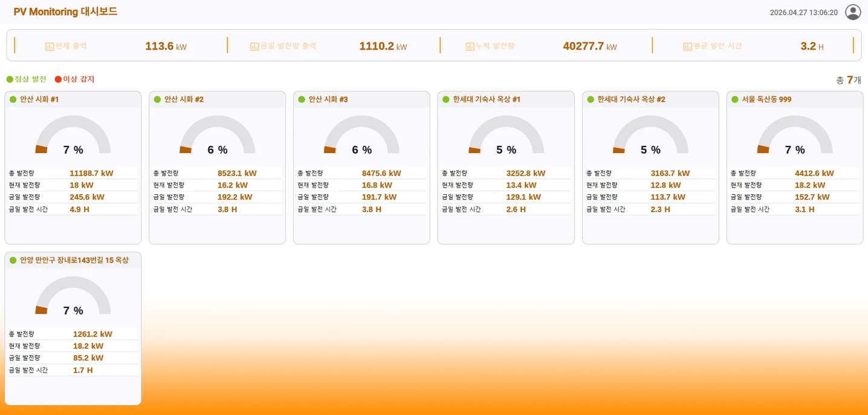Click the 현재 출력 chart icon
Screen dimensions: 868x415
click(50, 46)
